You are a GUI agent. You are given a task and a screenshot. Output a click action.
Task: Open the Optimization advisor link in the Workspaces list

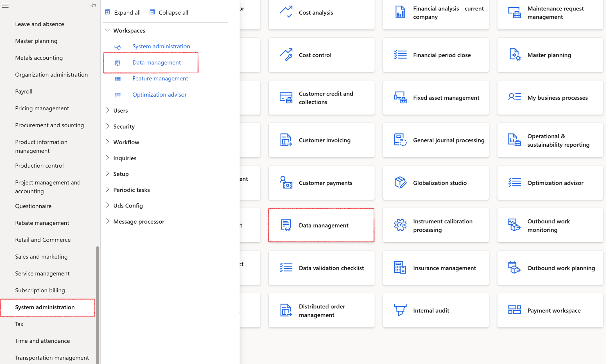tap(159, 95)
